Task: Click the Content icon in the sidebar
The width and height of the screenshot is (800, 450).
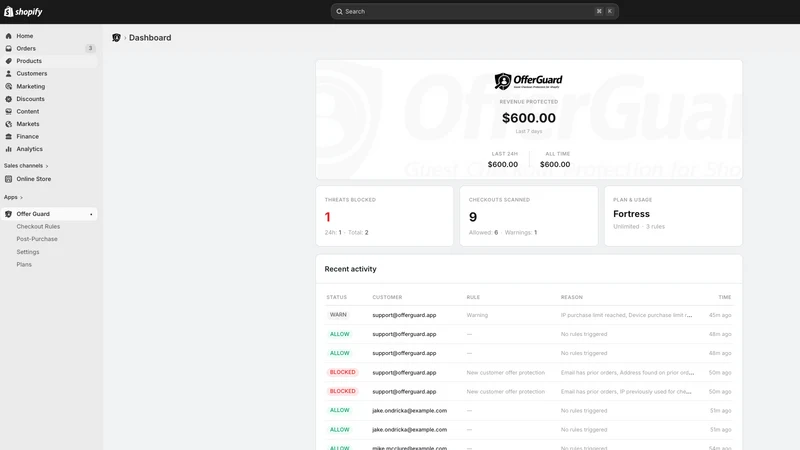Action: pos(9,111)
